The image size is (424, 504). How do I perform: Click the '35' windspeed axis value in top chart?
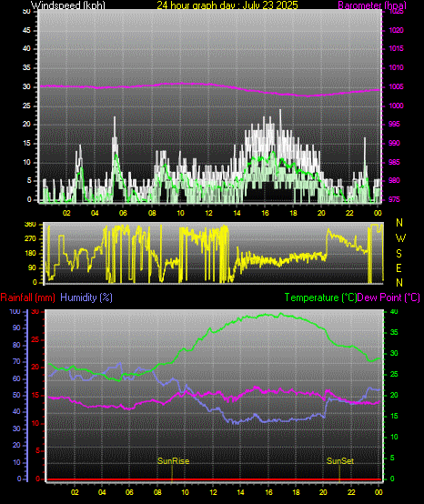click(26, 68)
